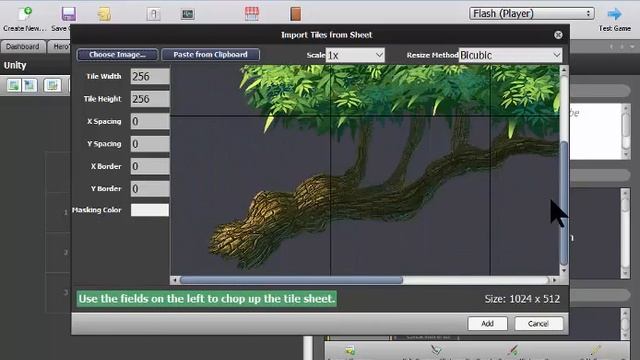This screenshot has height=360, width=640.
Task: Click the dark screen toolbar icon
Action: coord(187,14)
